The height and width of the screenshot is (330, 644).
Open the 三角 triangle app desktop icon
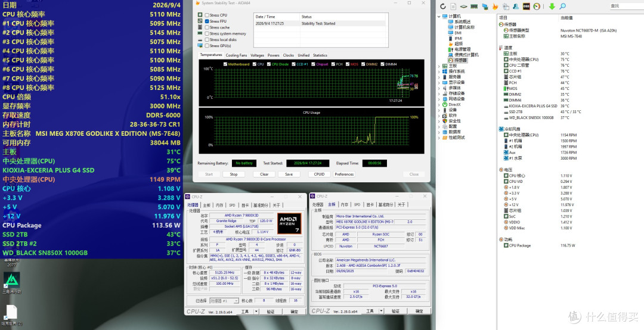point(11,279)
